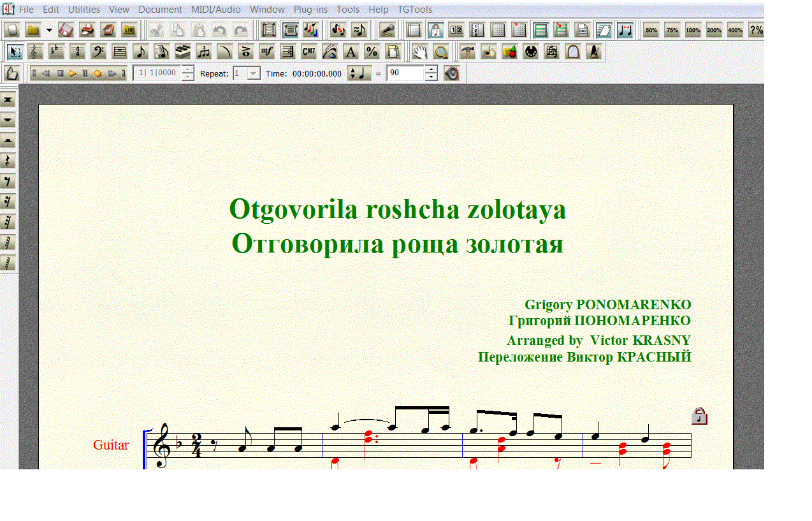Select the Smart Shape slur tool
Screen dimensions: 812x521
pyautogui.click(x=225, y=52)
